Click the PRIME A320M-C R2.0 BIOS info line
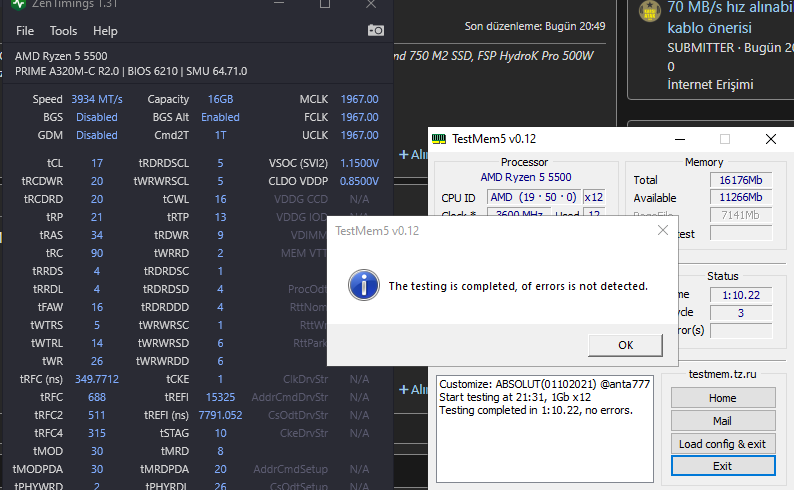794x490 pixels. tap(131, 71)
